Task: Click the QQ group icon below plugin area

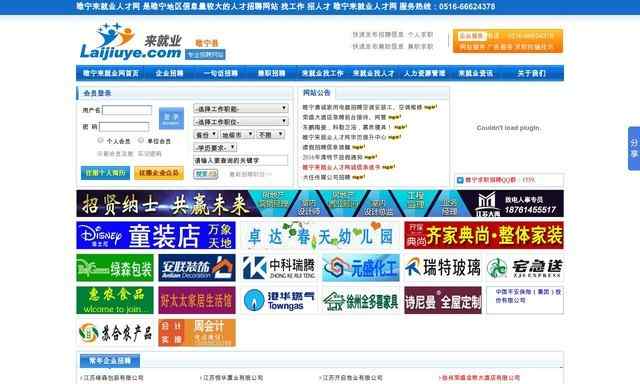Action: click(x=460, y=180)
